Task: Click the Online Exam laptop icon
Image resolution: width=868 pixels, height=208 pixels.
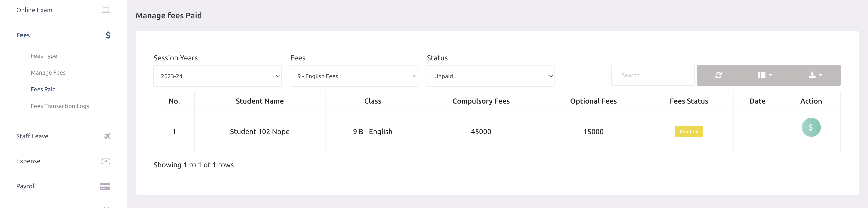Action: pos(106,10)
